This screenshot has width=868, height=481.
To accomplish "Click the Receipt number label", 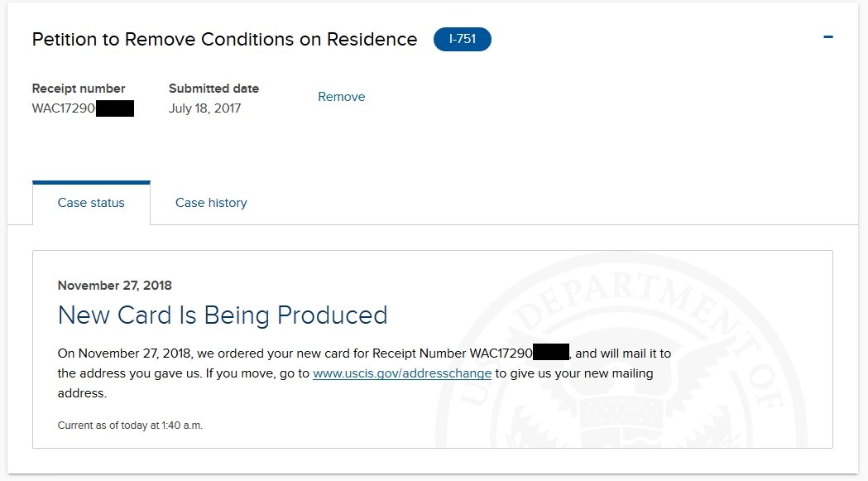I will click(79, 89).
